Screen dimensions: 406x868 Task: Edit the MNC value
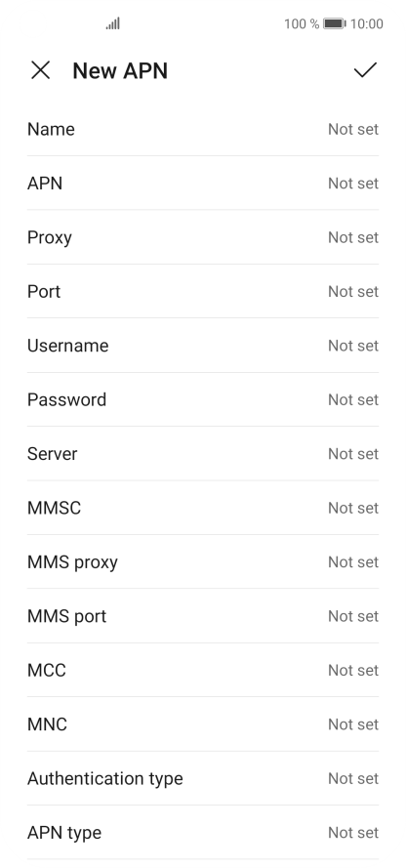(x=203, y=724)
